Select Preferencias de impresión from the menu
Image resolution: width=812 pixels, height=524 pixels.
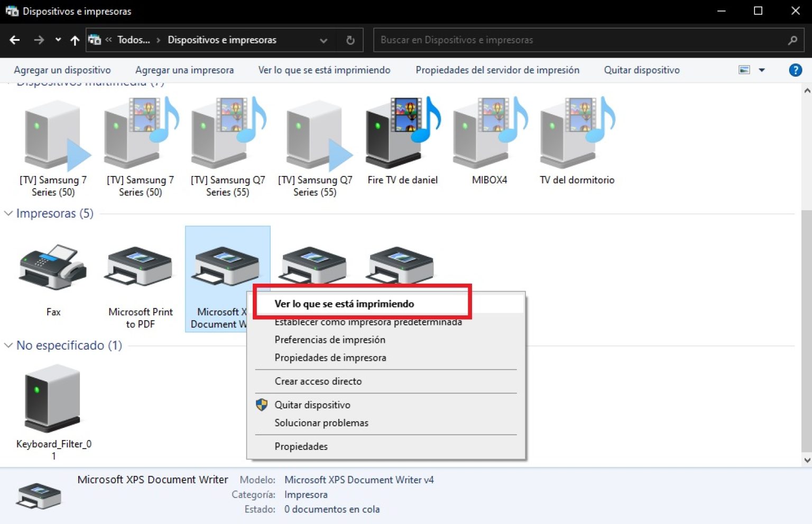(x=330, y=340)
